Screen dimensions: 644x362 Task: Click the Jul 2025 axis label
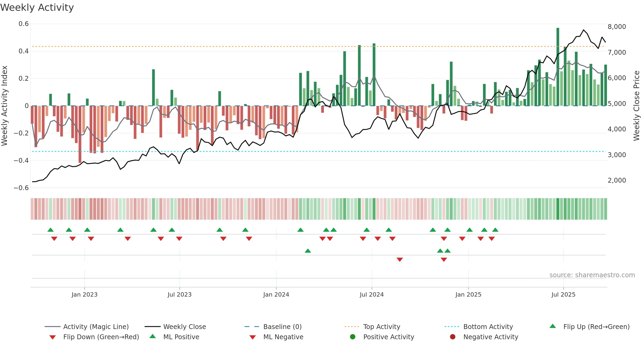pos(563,294)
